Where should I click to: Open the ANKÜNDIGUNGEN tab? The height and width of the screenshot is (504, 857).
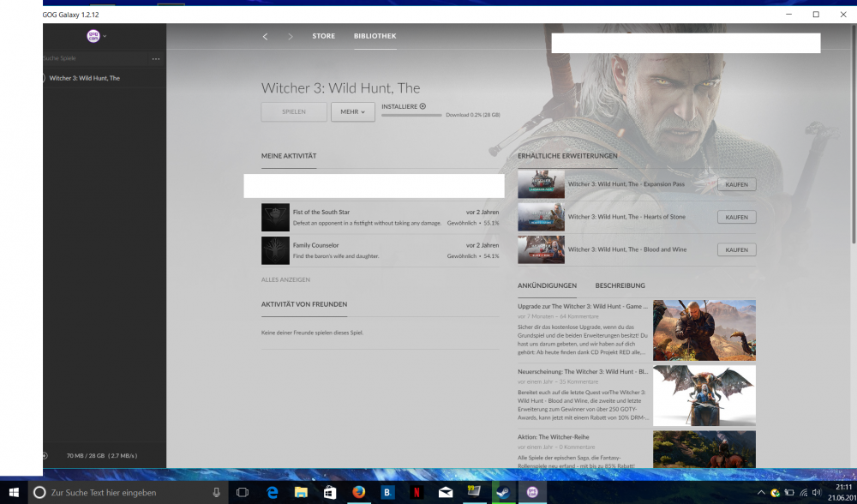547,285
